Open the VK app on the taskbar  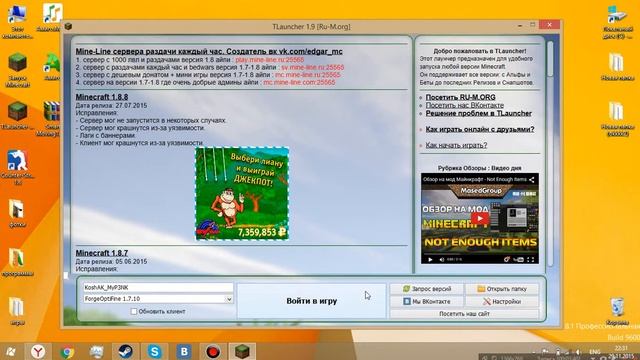(x=184, y=351)
